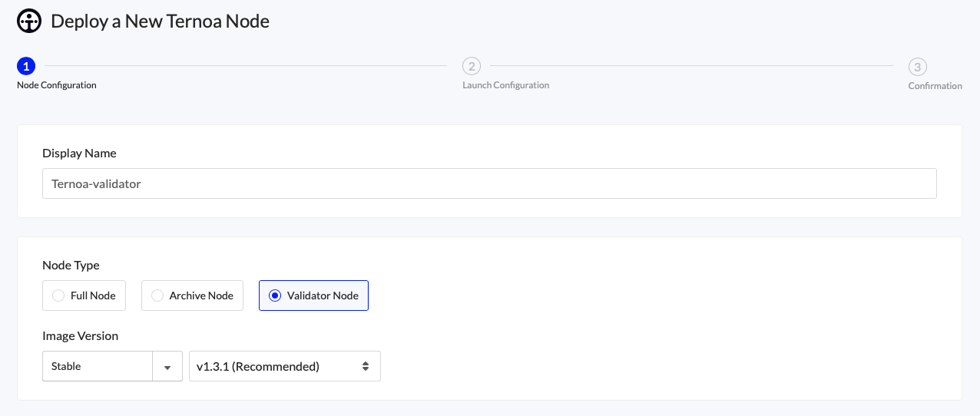Viewport: 980px width, 416px height.
Task: Switch to the Confirmation step label
Action: tap(935, 86)
